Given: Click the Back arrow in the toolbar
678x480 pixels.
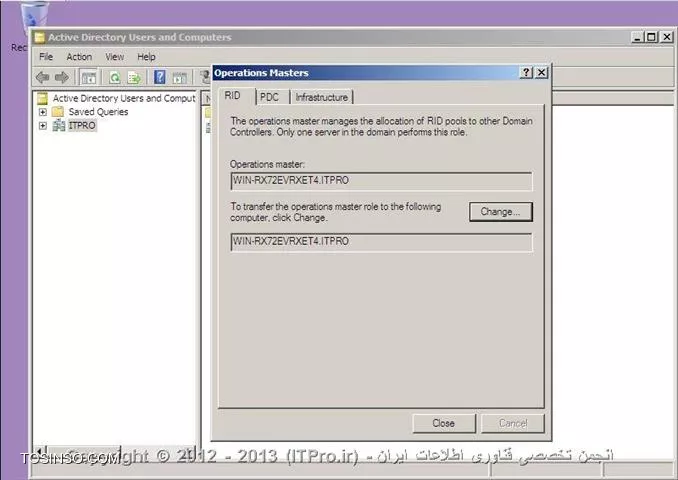Looking at the screenshot, I should (x=42, y=77).
